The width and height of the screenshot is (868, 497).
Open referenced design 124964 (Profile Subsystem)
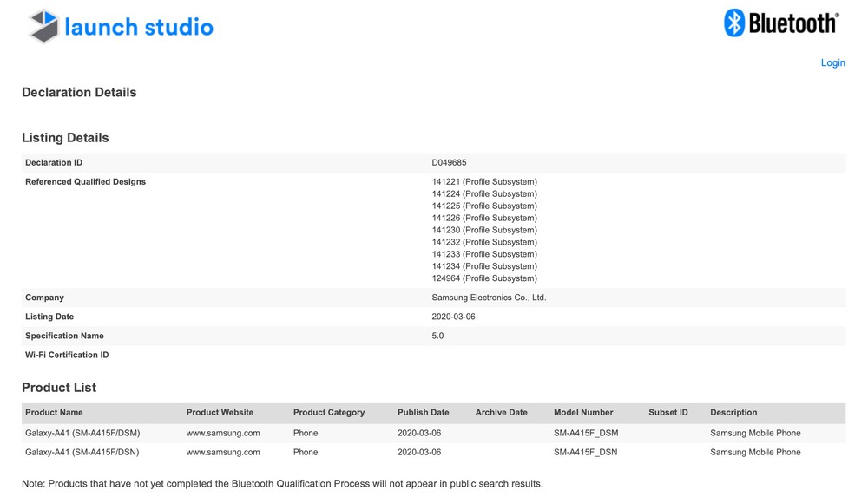(x=484, y=278)
